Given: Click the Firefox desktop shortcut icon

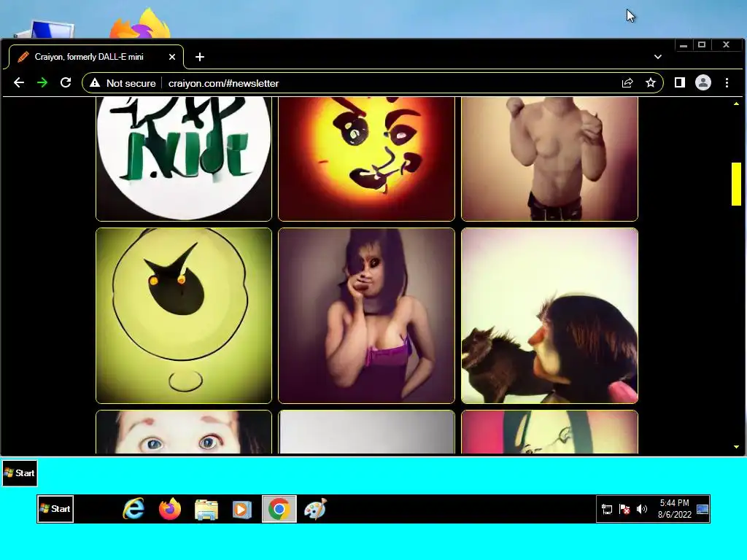Looking at the screenshot, I should tap(139, 24).
